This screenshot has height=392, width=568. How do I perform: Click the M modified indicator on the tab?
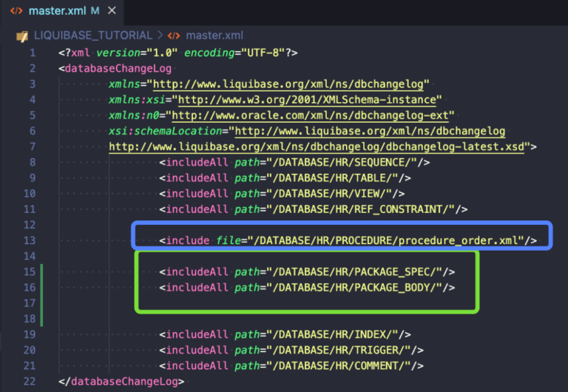click(x=95, y=11)
